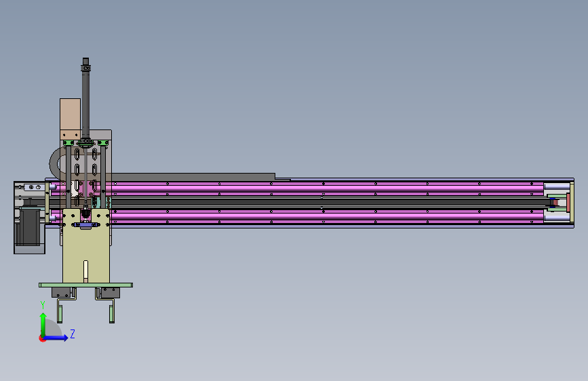Viewport: 588px width, 381px height.
Task: Select the dark stepper motor at the left end
Action: (x=28, y=227)
